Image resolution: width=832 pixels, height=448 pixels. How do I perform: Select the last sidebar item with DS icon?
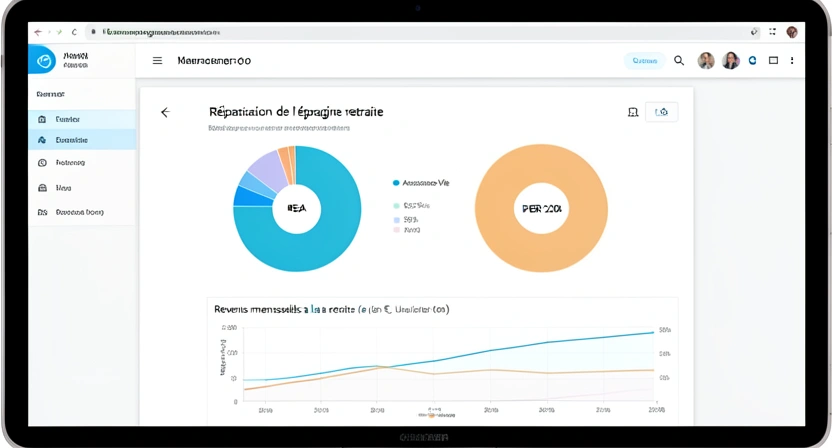(x=82, y=212)
